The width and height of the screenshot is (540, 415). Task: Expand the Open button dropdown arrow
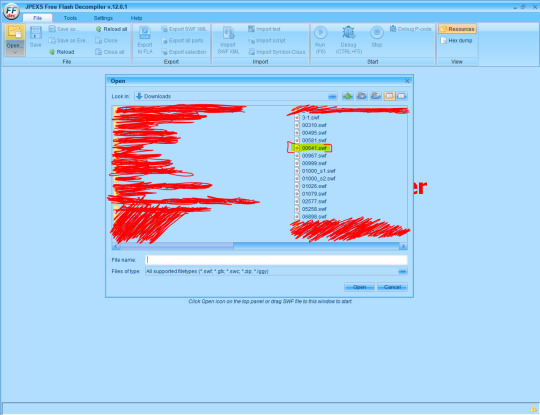coord(15,52)
